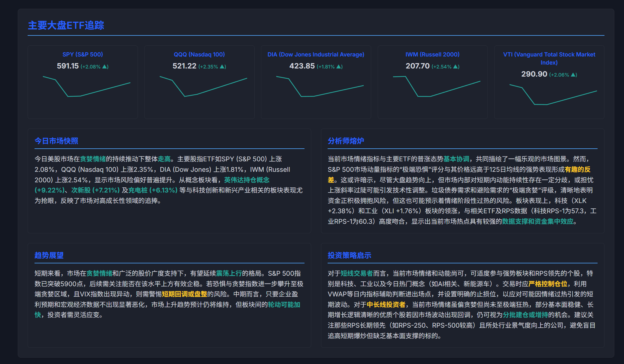This screenshot has height=364, width=624.
Task: Click yellow highlighted 短期回调或盘整
Action: click(x=185, y=294)
